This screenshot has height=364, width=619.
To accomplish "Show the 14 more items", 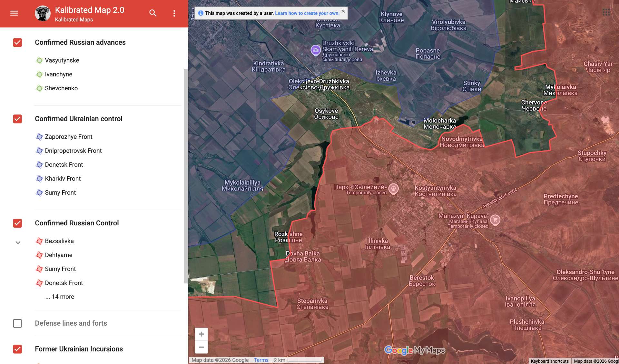I will coord(60,297).
